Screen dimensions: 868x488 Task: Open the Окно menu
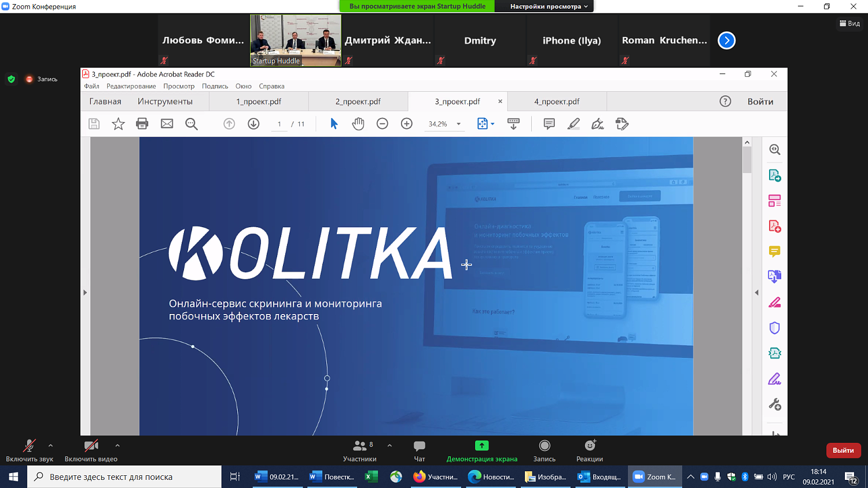click(243, 86)
